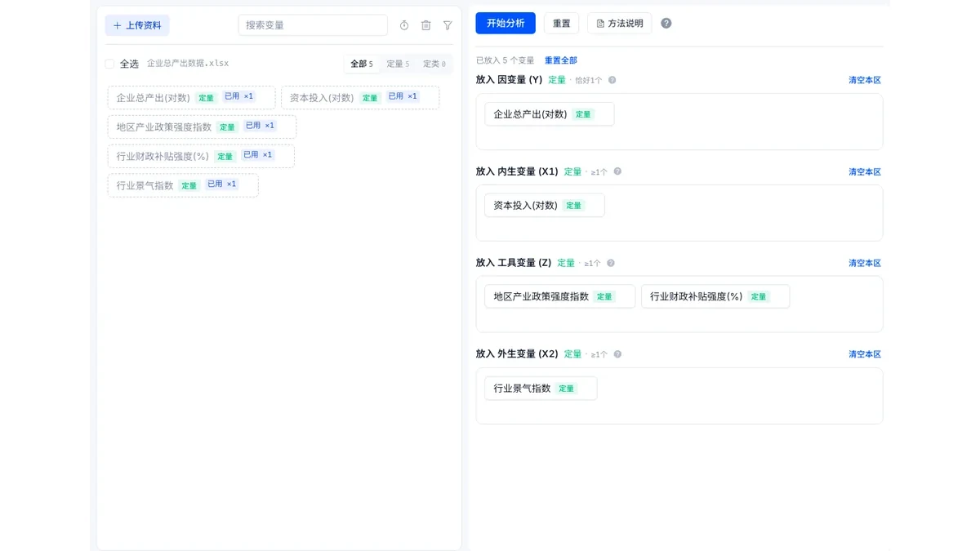Toggle the 全选 checkbox
Screen dimensions: 980x551
[110, 64]
